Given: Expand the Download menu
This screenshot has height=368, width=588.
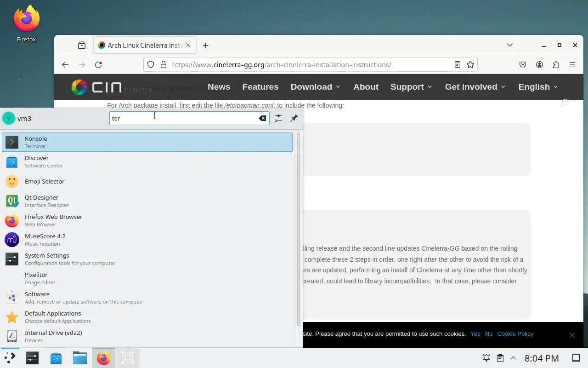Looking at the screenshot, I should (x=316, y=87).
